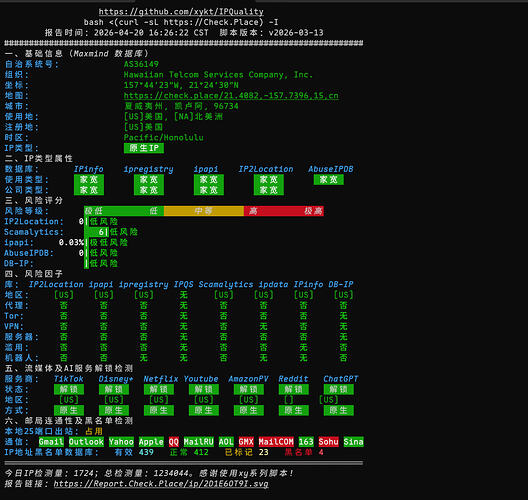Click the Disney+ service header
Viewport: 528px width, 500px height.
click(116, 378)
